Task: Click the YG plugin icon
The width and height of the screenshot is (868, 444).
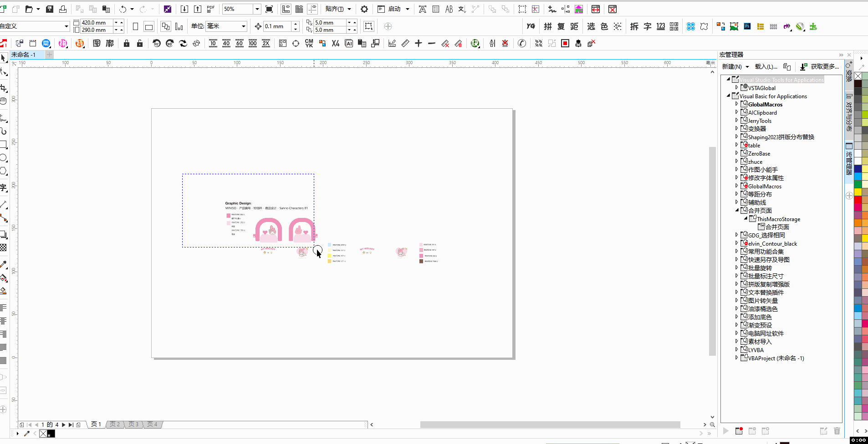Action: pyautogui.click(x=531, y=26)
